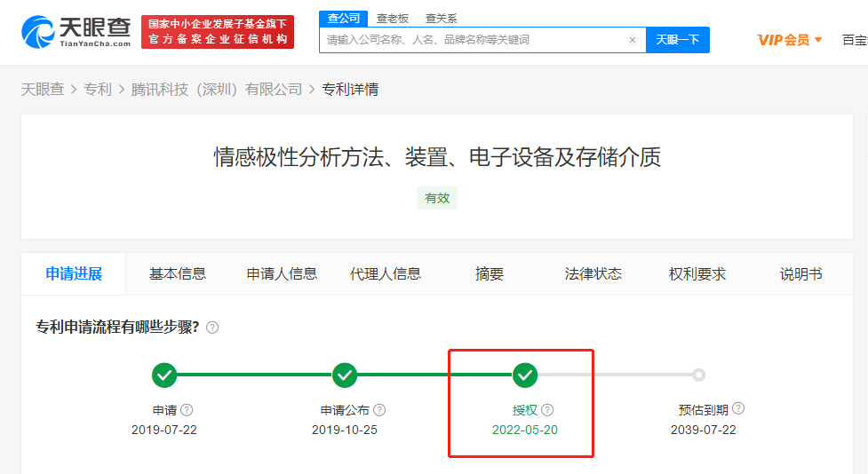Click the 天眼一下 search button
This screenshot has height=474, width=868.
click(x=678, y=40)
